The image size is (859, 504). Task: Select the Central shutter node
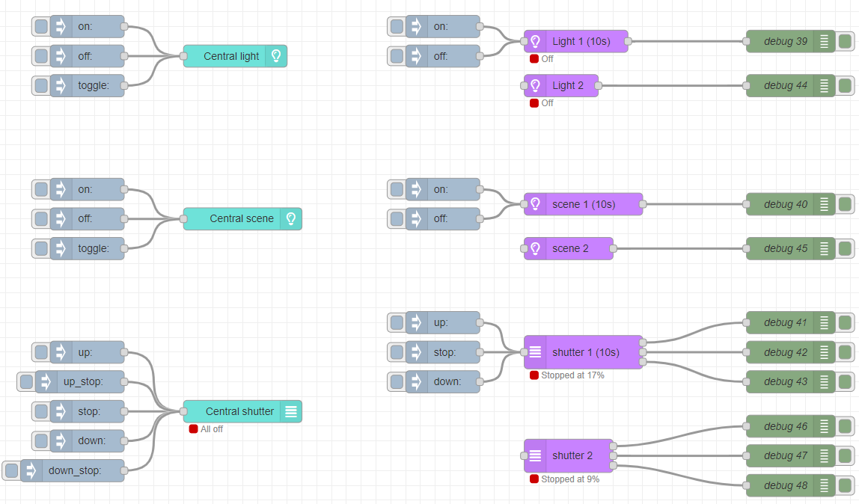(x=242, y=411)
